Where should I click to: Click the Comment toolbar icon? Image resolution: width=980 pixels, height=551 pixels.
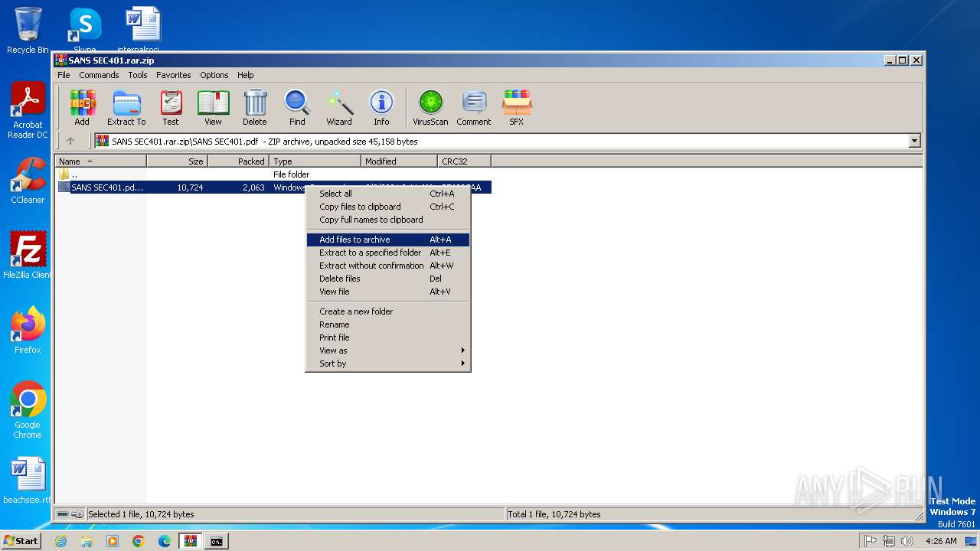pyautogui.click(x=474, y=107)
